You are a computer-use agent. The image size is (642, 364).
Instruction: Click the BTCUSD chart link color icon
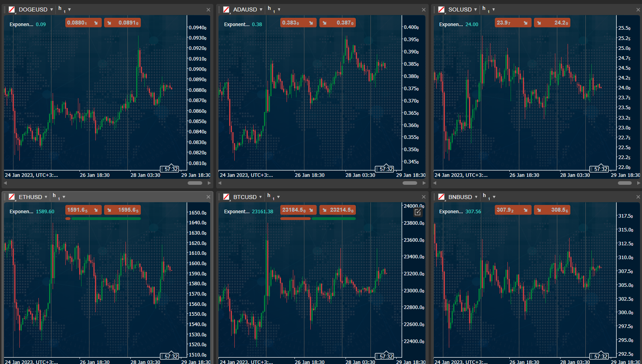tap(226, 197)
